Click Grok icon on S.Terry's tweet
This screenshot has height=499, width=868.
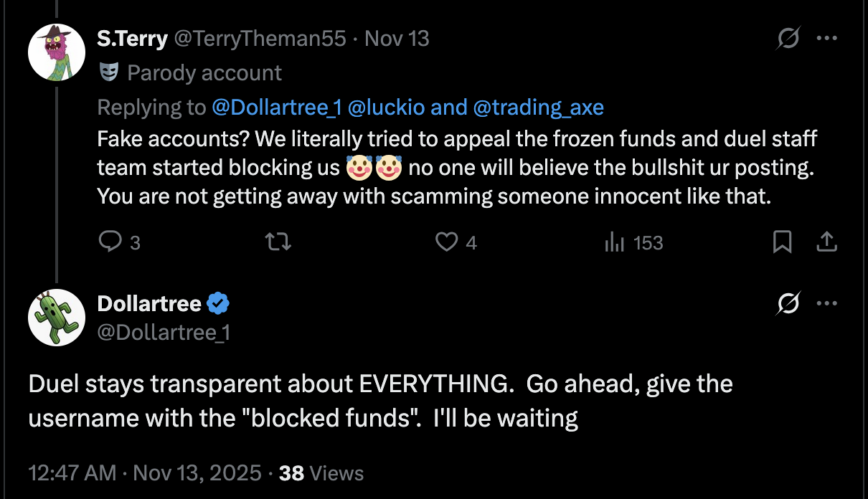(788, 39)
